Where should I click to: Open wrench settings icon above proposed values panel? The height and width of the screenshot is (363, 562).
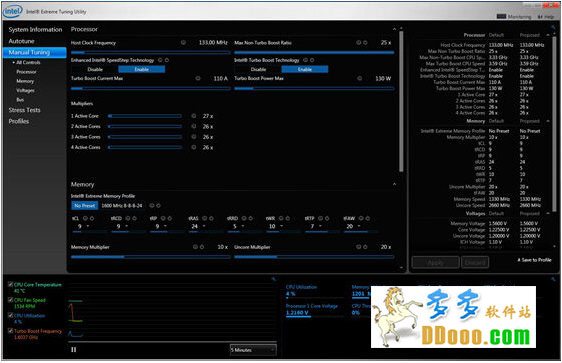pyautogui.click(x=553, y=27)
